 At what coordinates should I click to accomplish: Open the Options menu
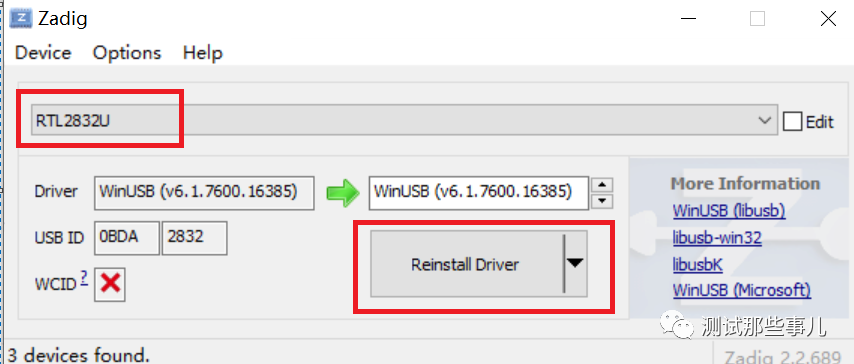point(127,53)
